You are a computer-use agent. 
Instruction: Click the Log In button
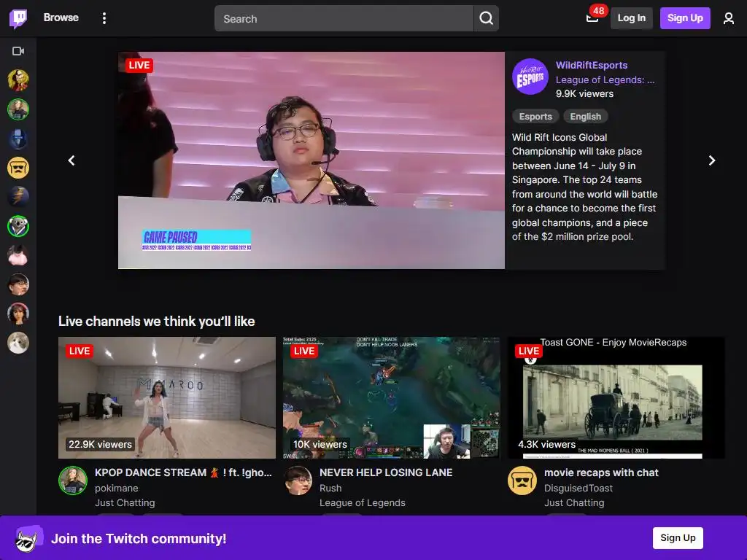click(x=631, y=18)
